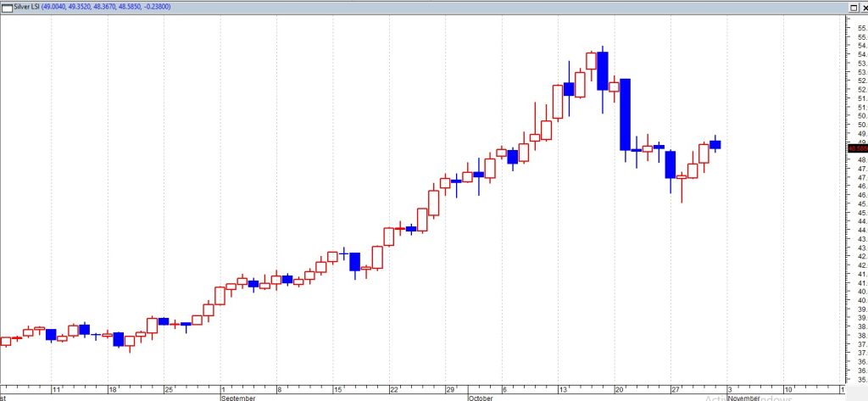Click the date tick labeled 3 in November
Viewport: 868px width, 401px height.
[x=731, y=389]
